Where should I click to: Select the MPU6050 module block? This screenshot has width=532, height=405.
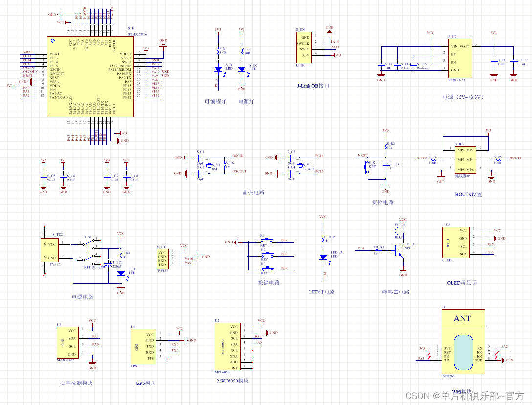[227, 347]
